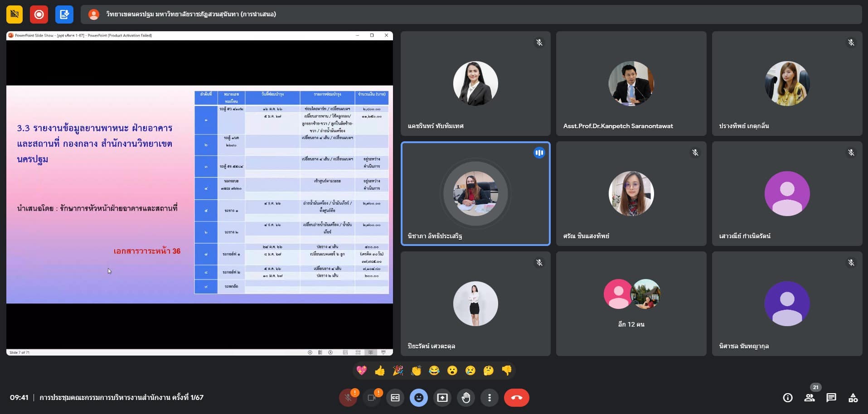Show the participants list with 21 badge
This screenshot has width=868, height=414.
(x=810, y=398)
